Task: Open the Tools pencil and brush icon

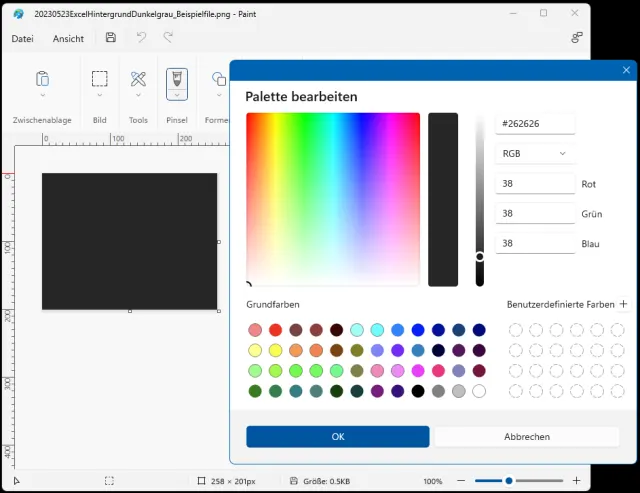Action: coord(138,79)
